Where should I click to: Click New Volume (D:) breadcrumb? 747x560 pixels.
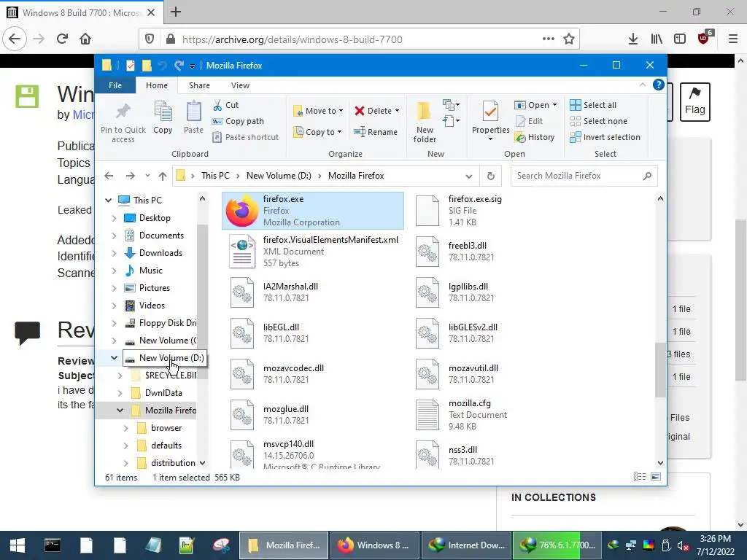point(279,176)
